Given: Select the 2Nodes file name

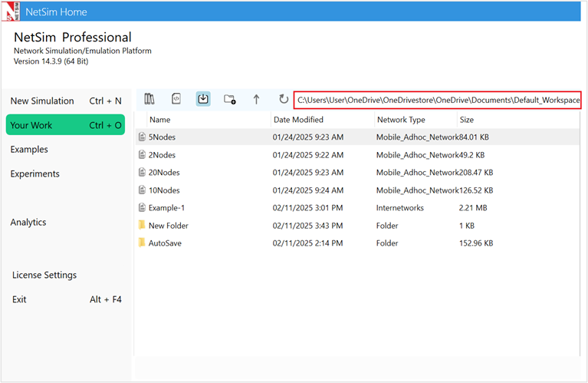Looking at the screenshot, I should pyautogui.click(x=162, y=155).
